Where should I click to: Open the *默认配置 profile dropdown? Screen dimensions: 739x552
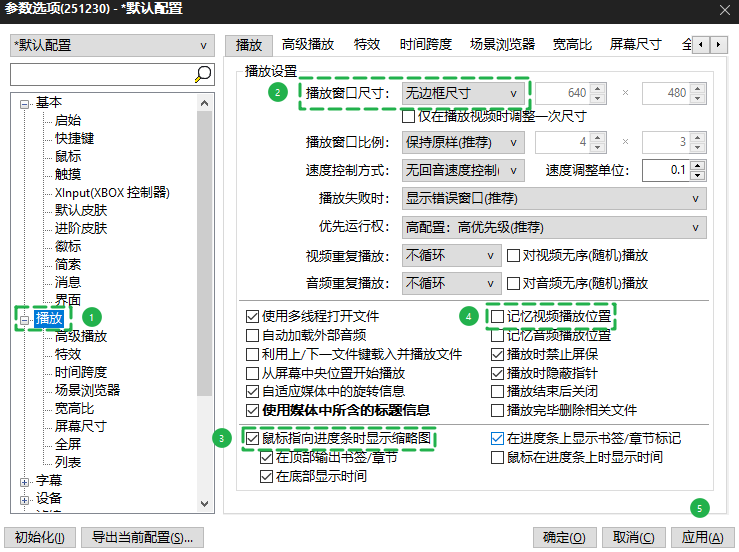tap(110, 45)
